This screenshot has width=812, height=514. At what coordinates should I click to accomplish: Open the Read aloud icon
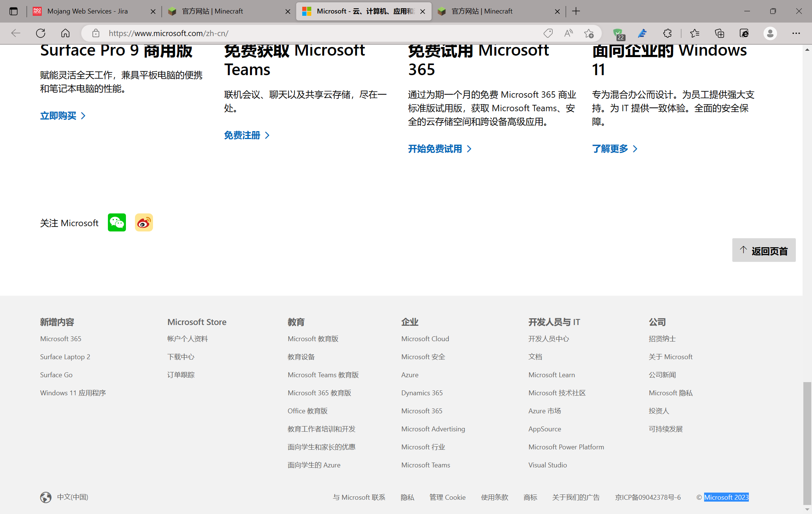pyautogui.click(x=568, y=33)
